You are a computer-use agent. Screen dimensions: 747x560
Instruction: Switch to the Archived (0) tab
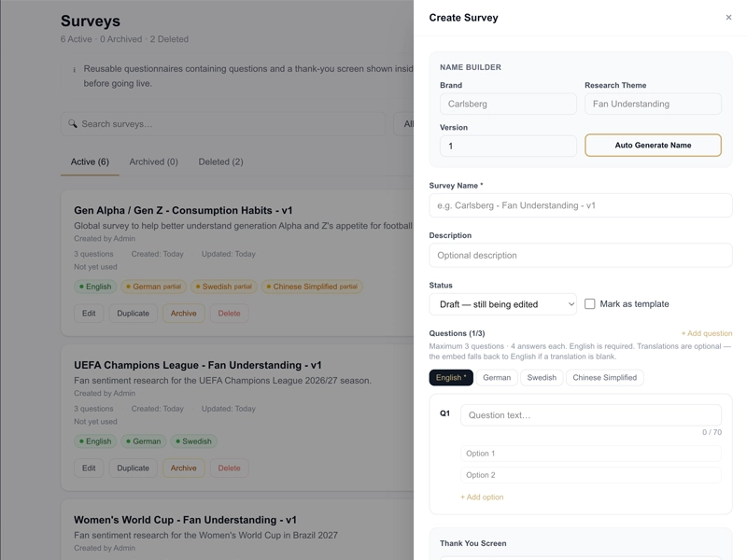click(153, 161)
